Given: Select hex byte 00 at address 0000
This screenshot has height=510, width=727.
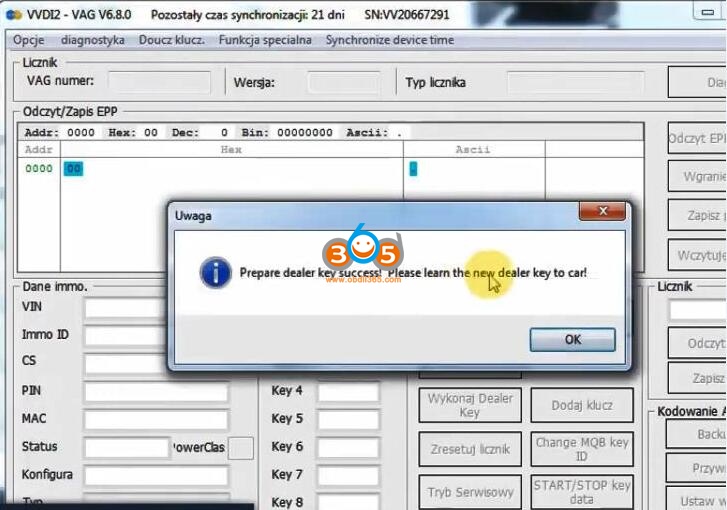Looking at the screenshot, I should coord(73,169).
